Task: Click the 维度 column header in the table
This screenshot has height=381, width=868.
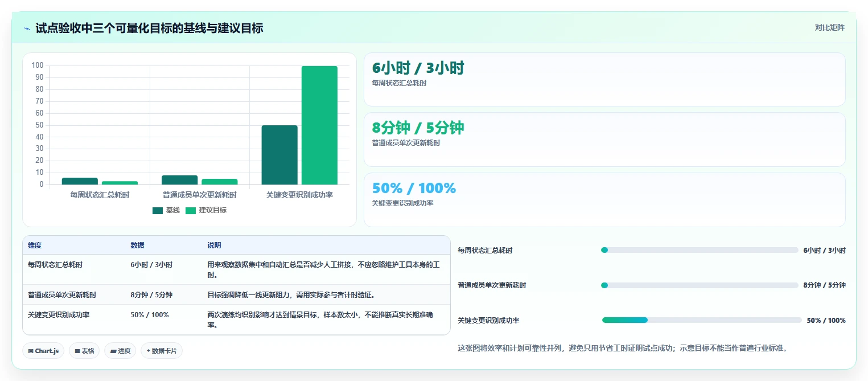Action: click(35, 245)
